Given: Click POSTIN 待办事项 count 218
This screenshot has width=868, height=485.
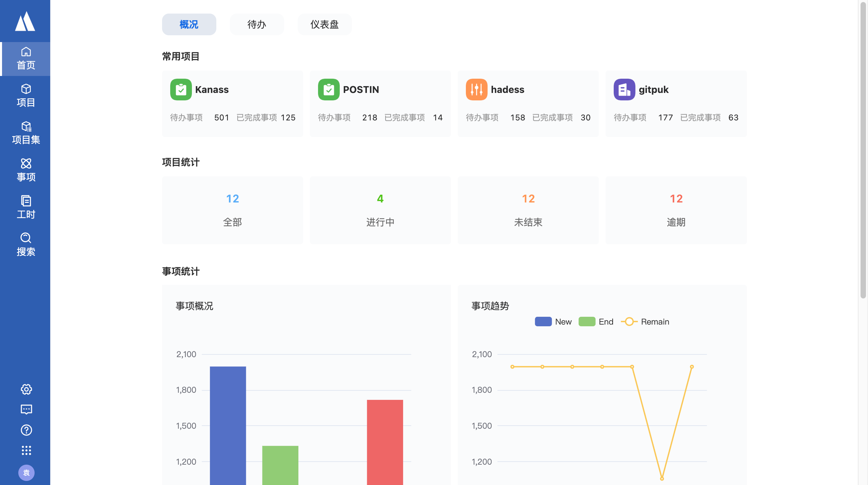Looking at the screenshot, I should (x=370, y=117).
